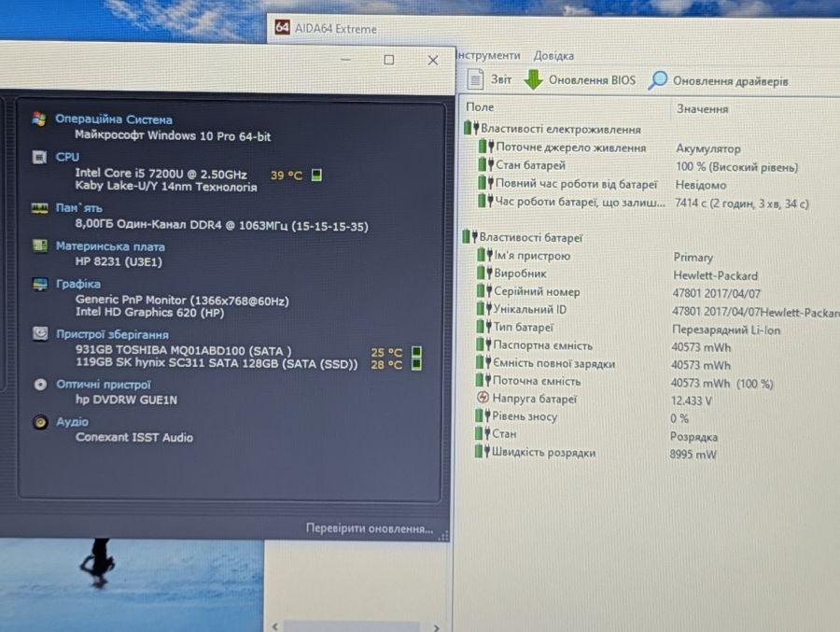Click the Стан row showing Розрядка
The height and width of the screenshot is (632, 840).
(596, 435)
